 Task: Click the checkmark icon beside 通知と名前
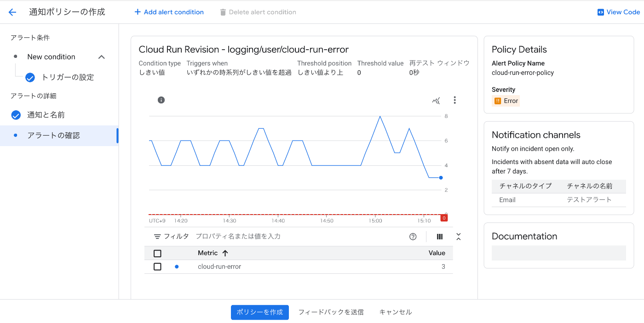click(16, 115)
